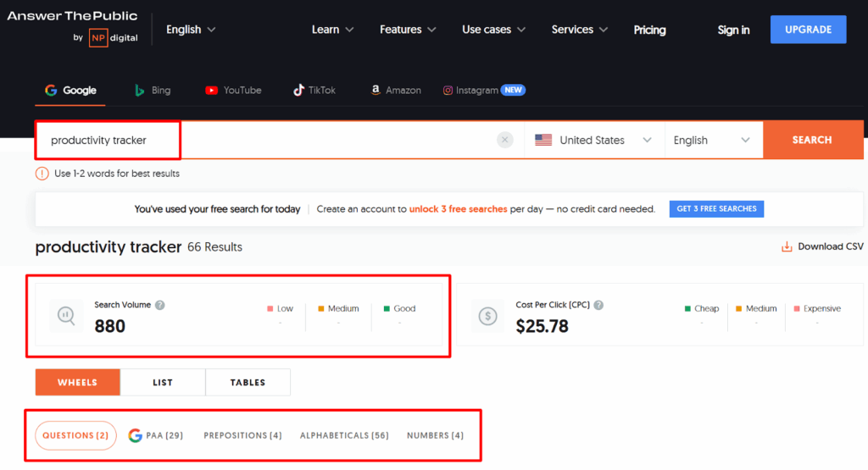Viewport: 868px width, 470px height.
Task: Click the download arrow icon
Action: tap(787, 246)
